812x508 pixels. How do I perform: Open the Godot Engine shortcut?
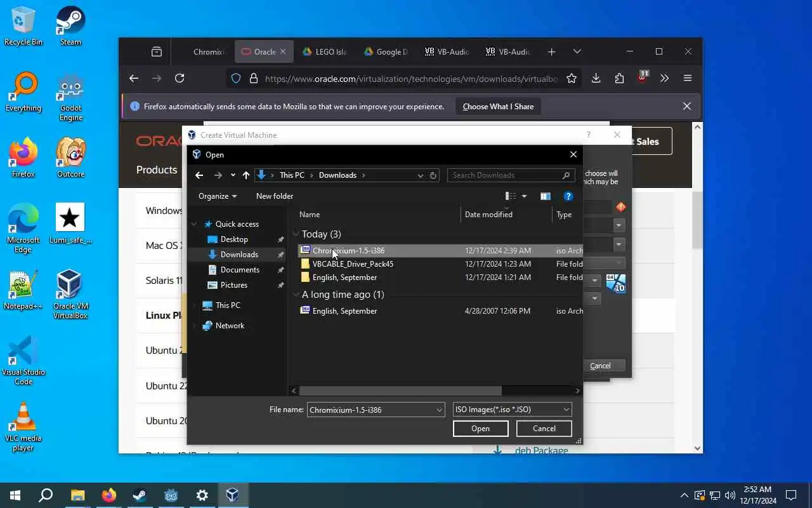pos(70,97)
